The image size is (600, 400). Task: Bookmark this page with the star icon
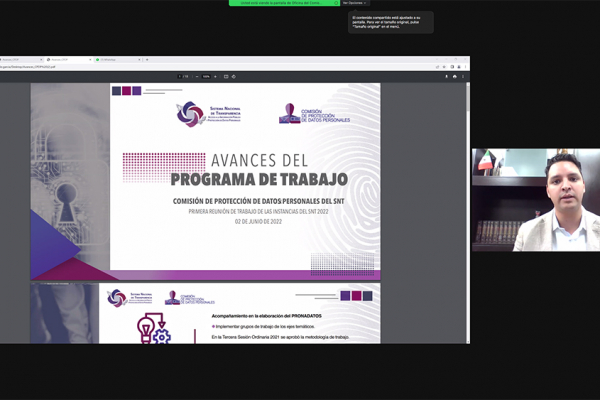point(444,67)
